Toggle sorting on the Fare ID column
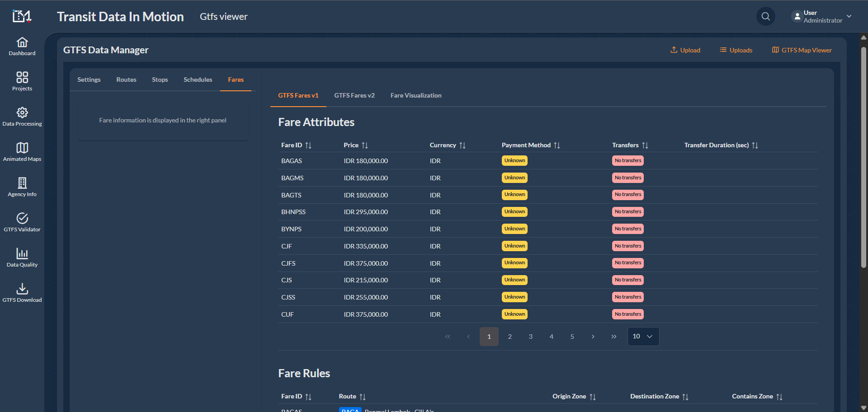 point(308,145)
